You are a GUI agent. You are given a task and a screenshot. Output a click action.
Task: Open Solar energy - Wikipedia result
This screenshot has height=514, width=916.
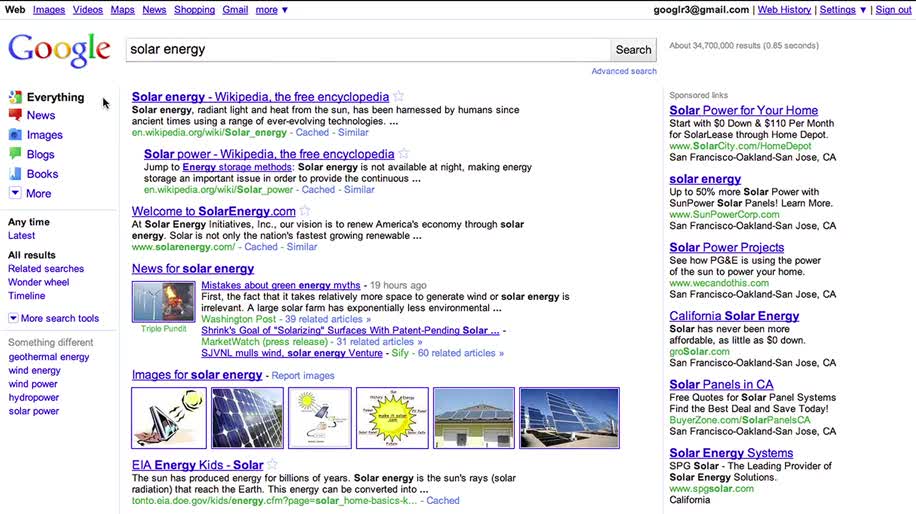pos(260,97)
